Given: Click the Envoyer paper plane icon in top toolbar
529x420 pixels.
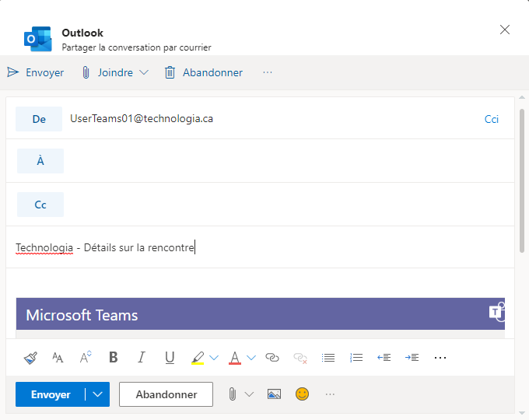Looking at the screenshot, I should pos(12,72).
